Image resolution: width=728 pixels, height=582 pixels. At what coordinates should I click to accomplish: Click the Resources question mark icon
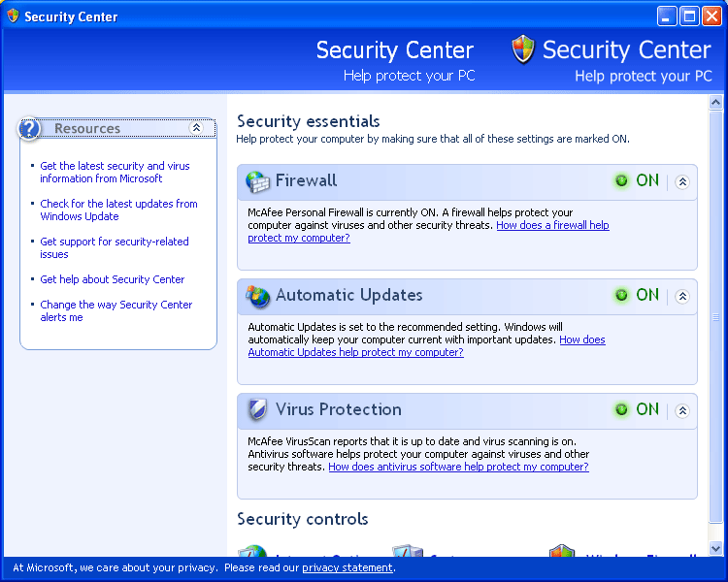(x=30, y=128)
